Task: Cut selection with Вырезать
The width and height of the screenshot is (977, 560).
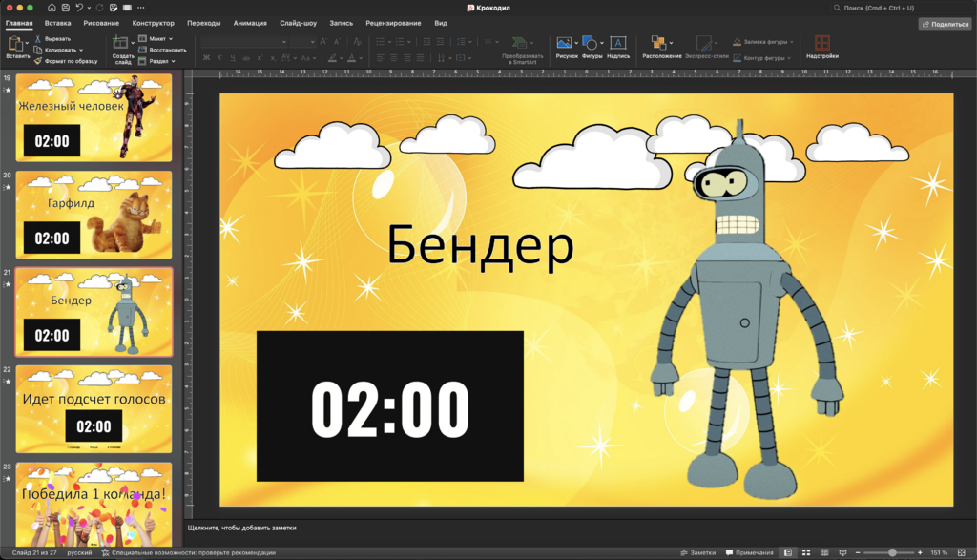Action: tap(52, 38)
